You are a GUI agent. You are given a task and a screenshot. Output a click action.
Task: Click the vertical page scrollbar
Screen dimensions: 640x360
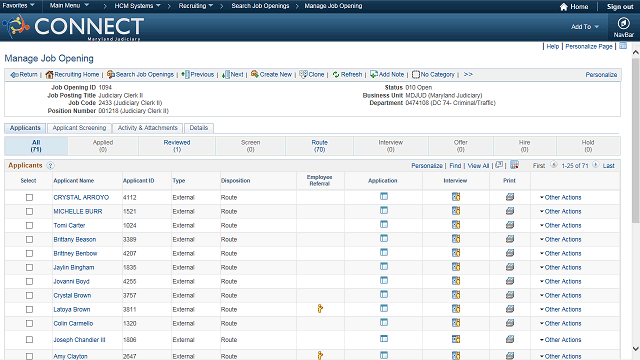(636, 140)
